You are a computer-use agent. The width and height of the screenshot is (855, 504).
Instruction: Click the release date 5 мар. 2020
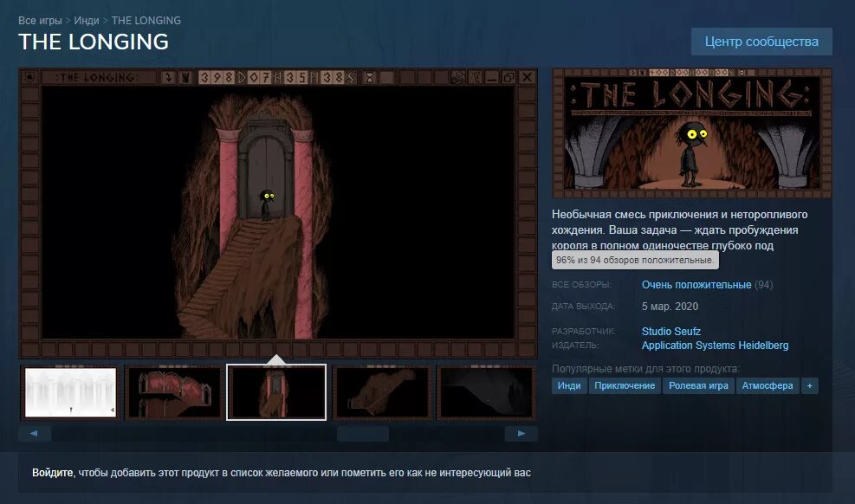tap(670, 307)
